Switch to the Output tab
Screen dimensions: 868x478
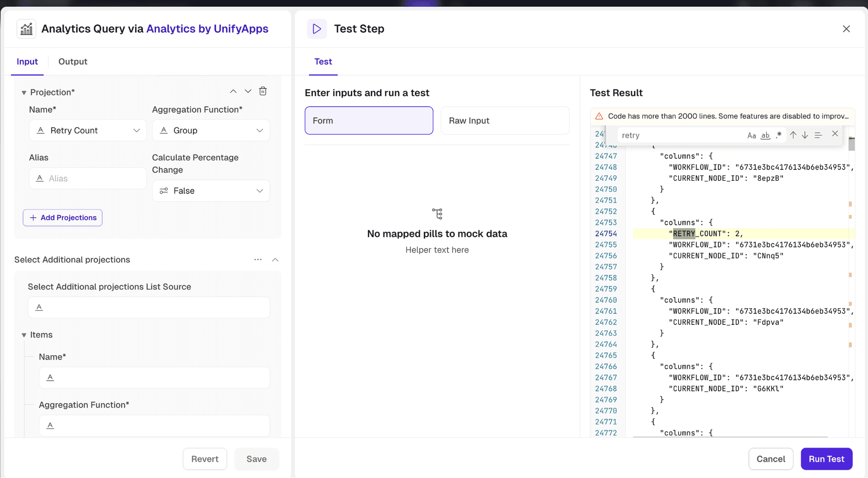click(73, 61)
